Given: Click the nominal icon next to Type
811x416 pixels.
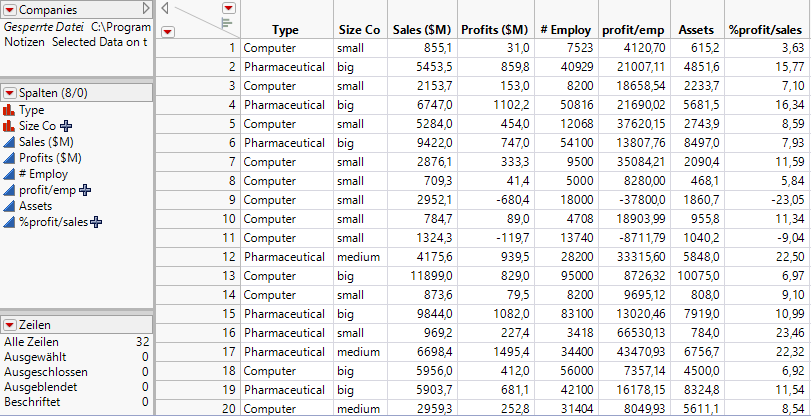Looking at the screenshot, I should click(x=9, y=110).
